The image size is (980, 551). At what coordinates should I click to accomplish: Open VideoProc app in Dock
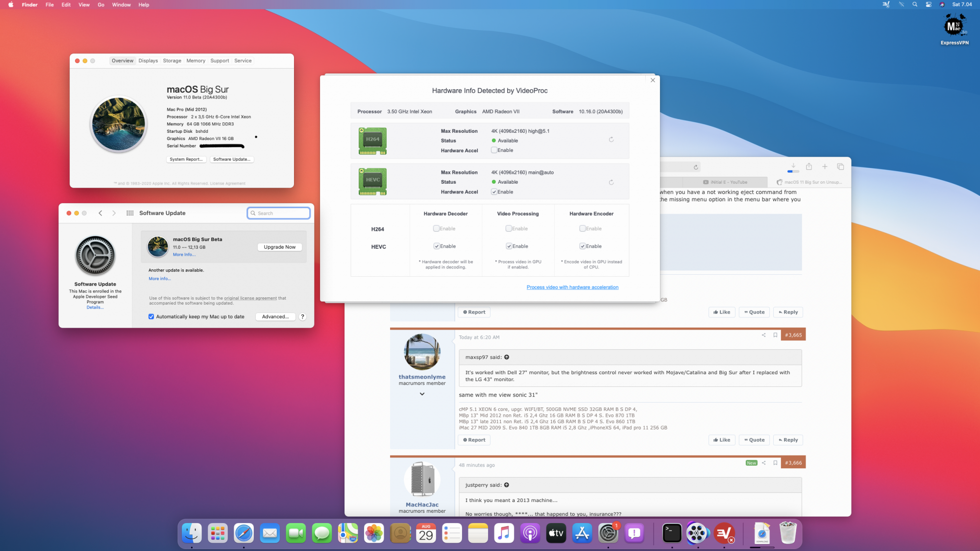click(x=698, y=533)
